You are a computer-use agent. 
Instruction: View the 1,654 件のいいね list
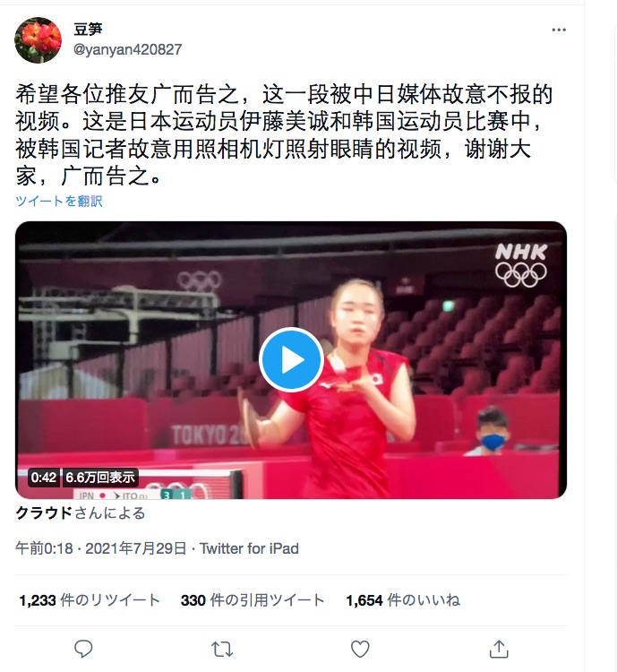[x=403, y=600]
